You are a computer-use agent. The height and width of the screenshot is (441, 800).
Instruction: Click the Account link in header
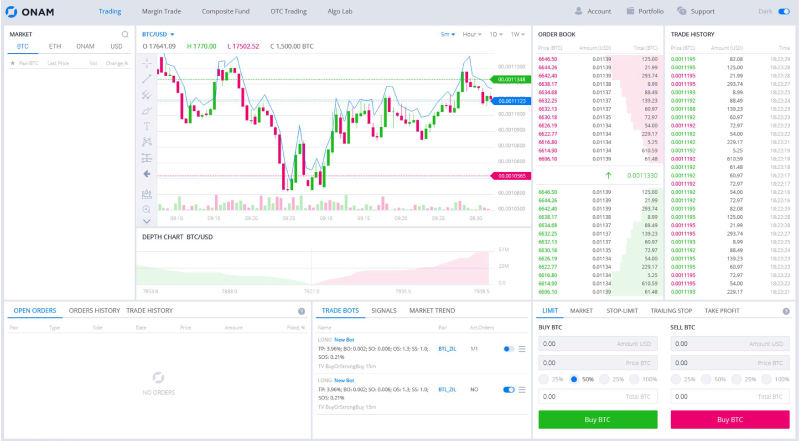point(593,11)
